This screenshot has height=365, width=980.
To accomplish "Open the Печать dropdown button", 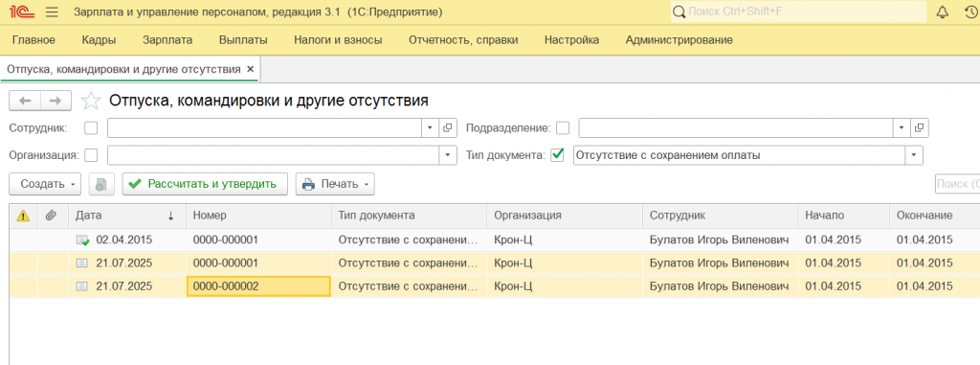I will (x=335, y=184).
